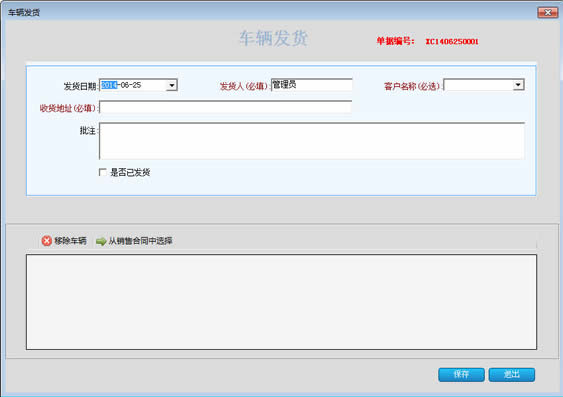563x397 pixels.
Task: Click the 单据编号 label
Action: point(395,41)
